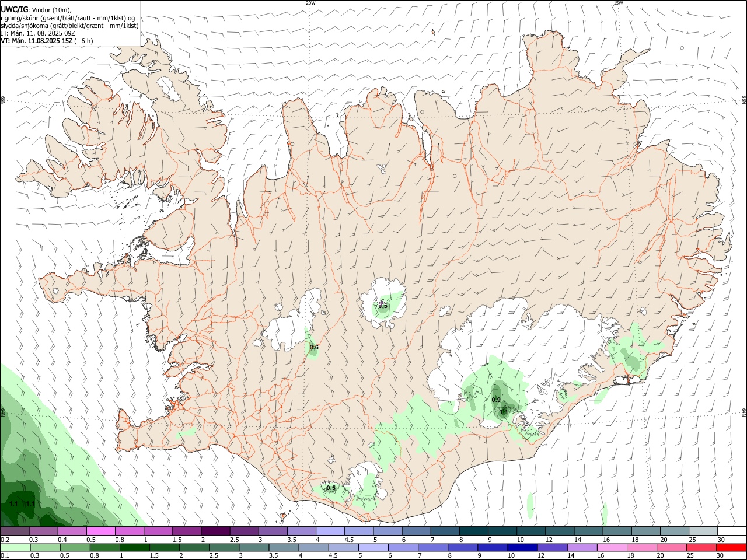Click the 0.9 precipitation value on the map
The height and width of the screenshot is (560, 747).
[x=496, y=400]
